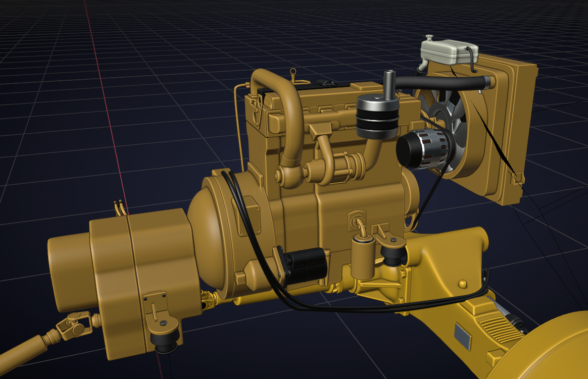Viewport: 588px width, 379px height.
Task: Click the small round button on frame arm
Action: (x=463, y=284)
